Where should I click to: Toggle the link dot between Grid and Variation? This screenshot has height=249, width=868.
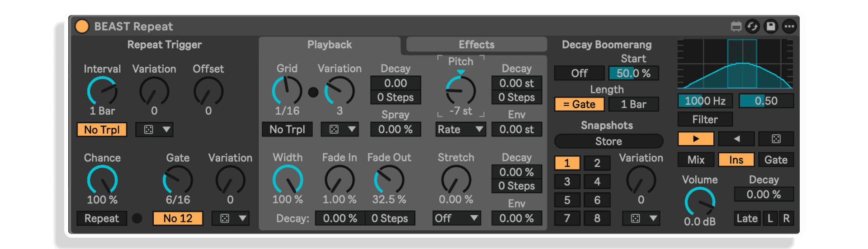tap(313, 92)
